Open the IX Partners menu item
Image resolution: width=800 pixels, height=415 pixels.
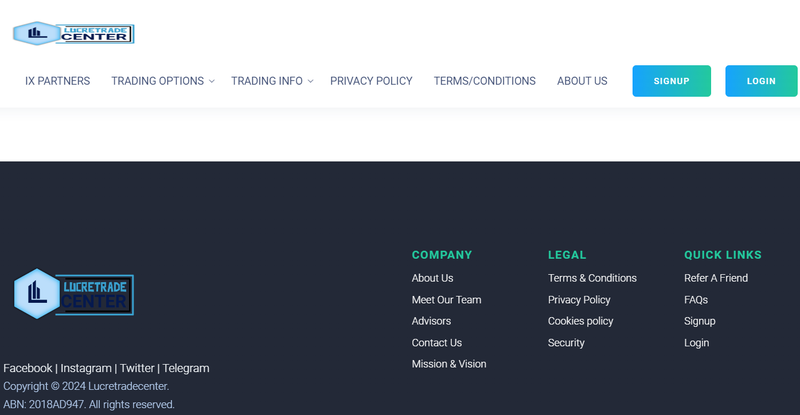[57, 81]
